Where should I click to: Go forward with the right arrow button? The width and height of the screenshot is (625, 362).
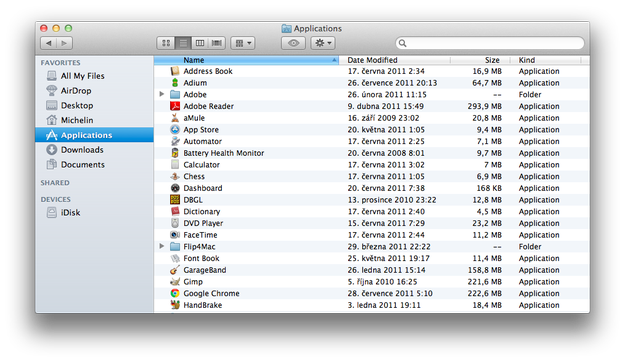65,43
